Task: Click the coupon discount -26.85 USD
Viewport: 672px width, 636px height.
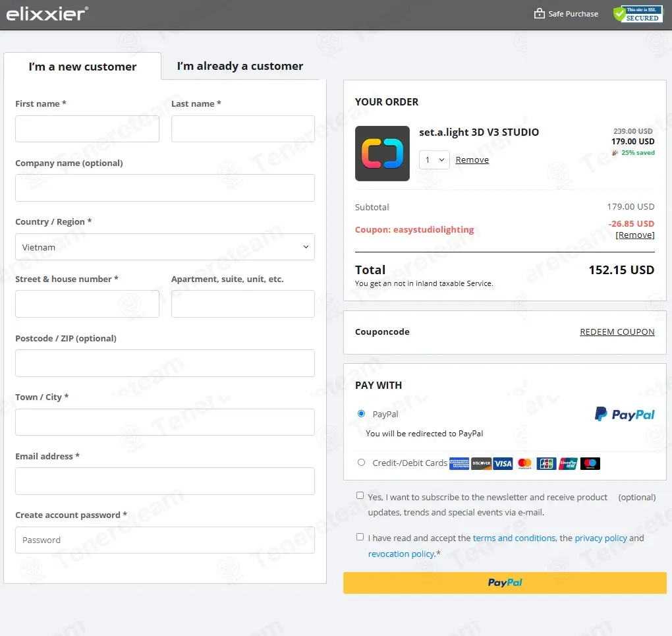Action: (631, 223)
